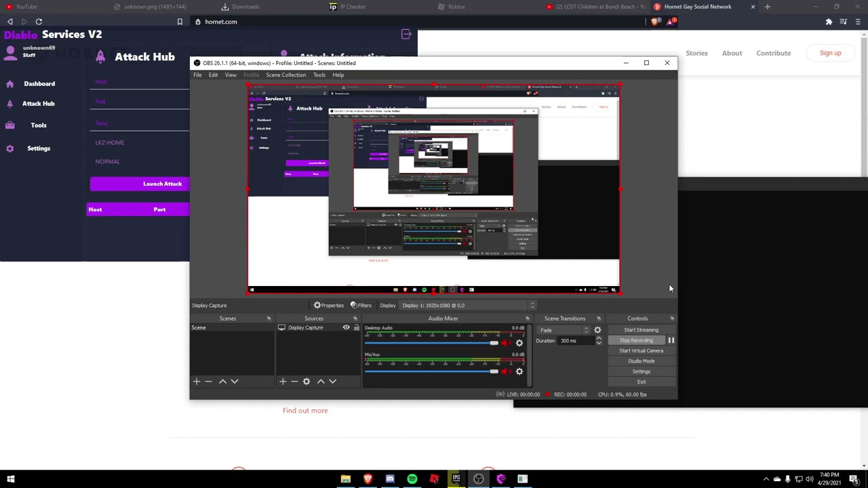Undock the Scenes panel
Viewport: 868px width, 488px height.
coord(269,319)
